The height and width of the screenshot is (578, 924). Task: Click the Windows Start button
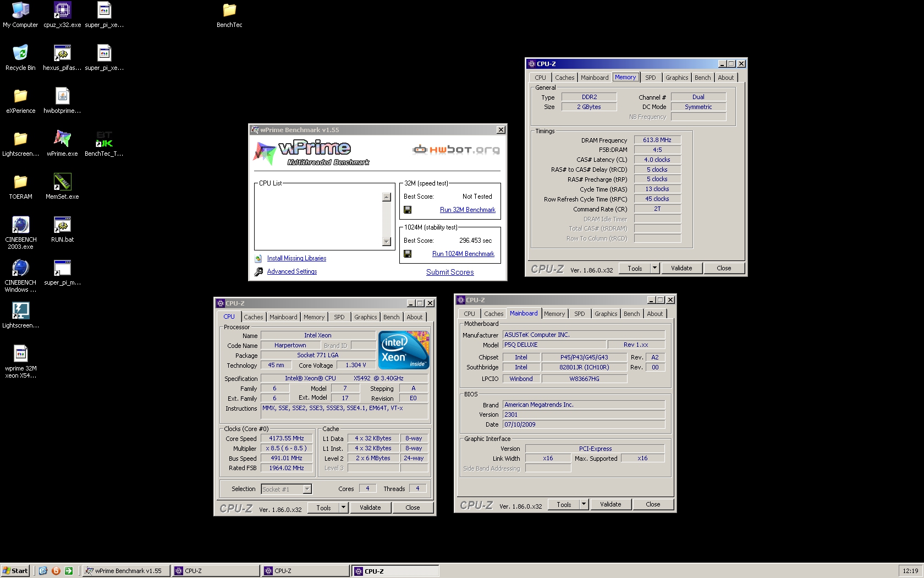pos(15,571)
